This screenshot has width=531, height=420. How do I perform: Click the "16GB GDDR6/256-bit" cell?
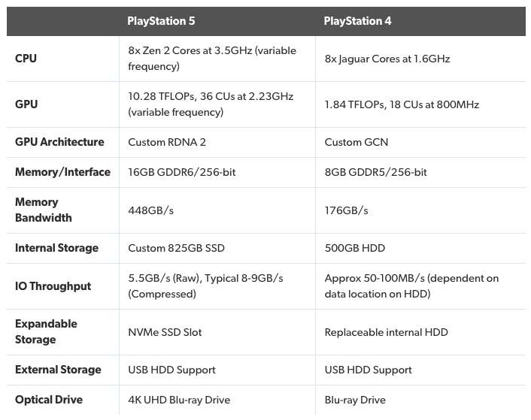[x=182, y=172]
